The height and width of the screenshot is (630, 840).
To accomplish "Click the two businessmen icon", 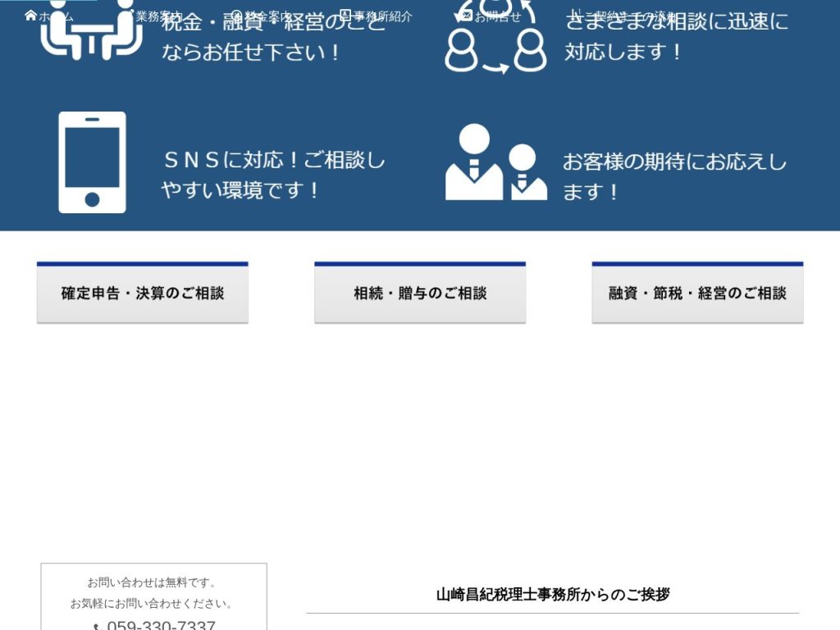I will [496, 162].
